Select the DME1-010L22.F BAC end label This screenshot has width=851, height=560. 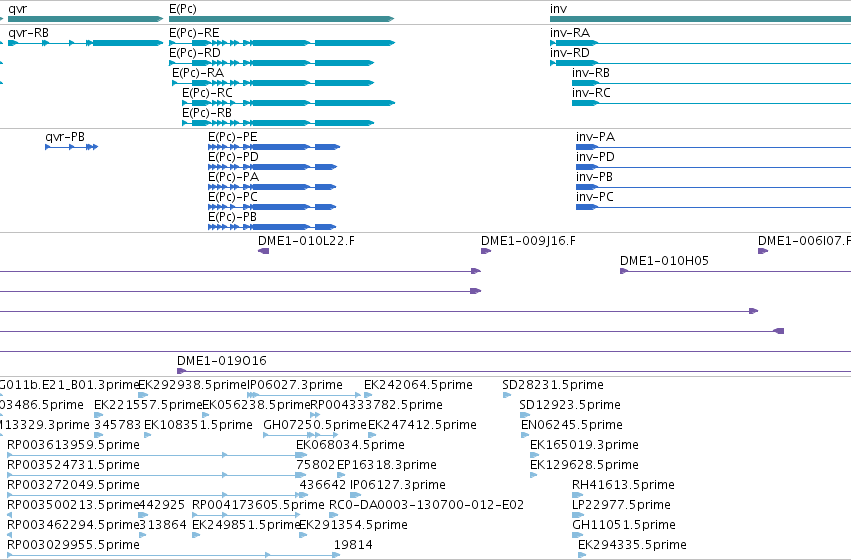point(306,241)
